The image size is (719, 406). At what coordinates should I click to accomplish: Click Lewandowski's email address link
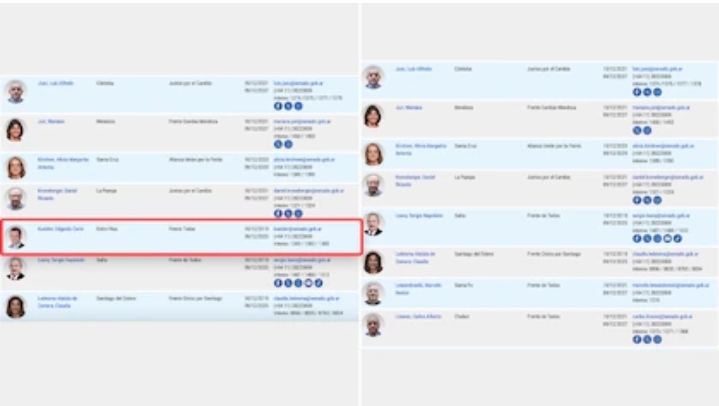click(x=664, y=285)
